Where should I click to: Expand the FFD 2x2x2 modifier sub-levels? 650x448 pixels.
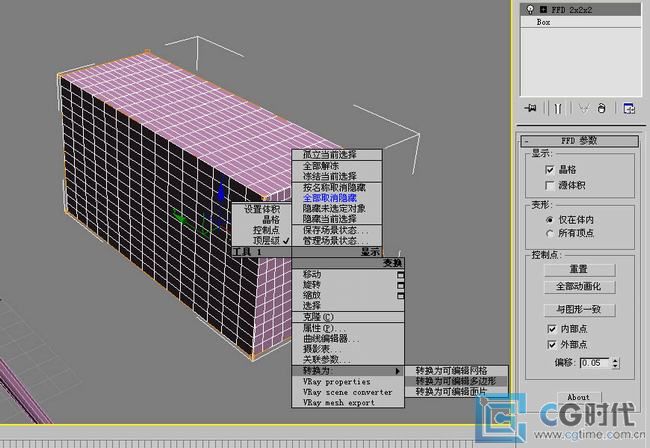543,10
